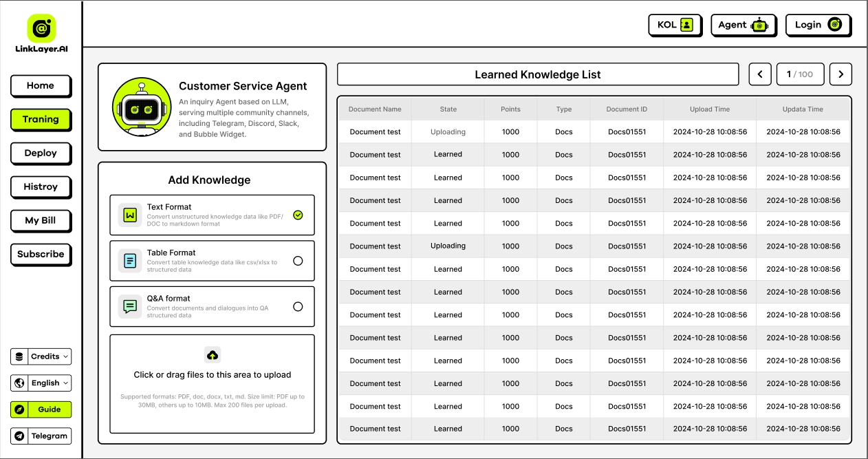
Task: Click the Text Format document icon
Action: point(130,215)
